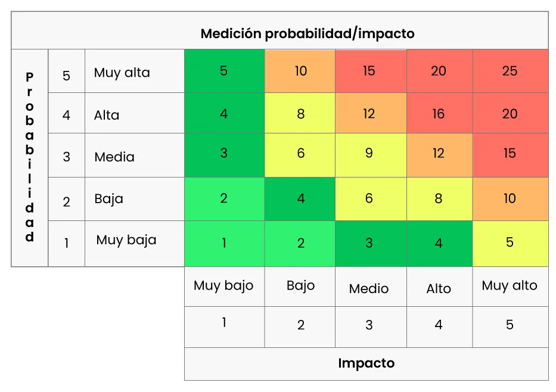Image resolution: width=556 pixels, height=392 pixels.
Task: Select the 'Muy alta' probability label
Action: click(x=122, y=73)
